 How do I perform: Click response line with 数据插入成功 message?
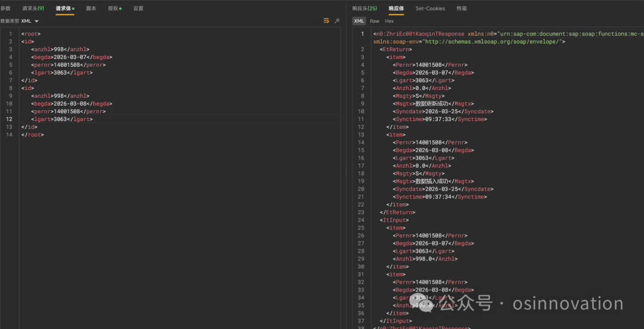point(434,181)
